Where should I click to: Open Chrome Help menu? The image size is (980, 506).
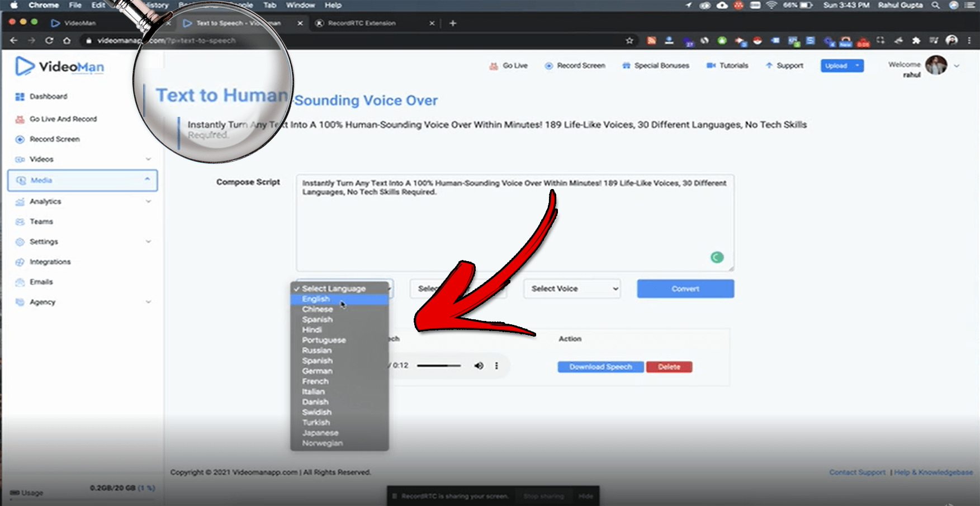(333, 5)
